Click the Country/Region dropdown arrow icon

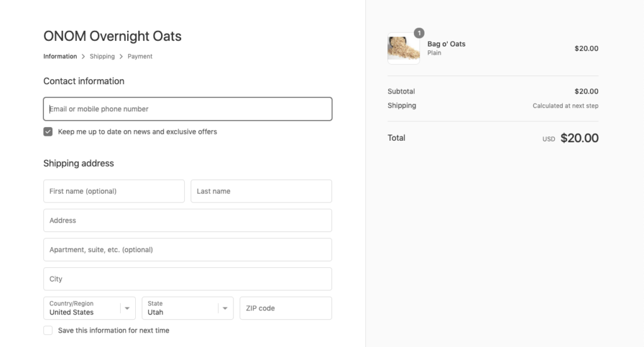[x=127, y=309]
